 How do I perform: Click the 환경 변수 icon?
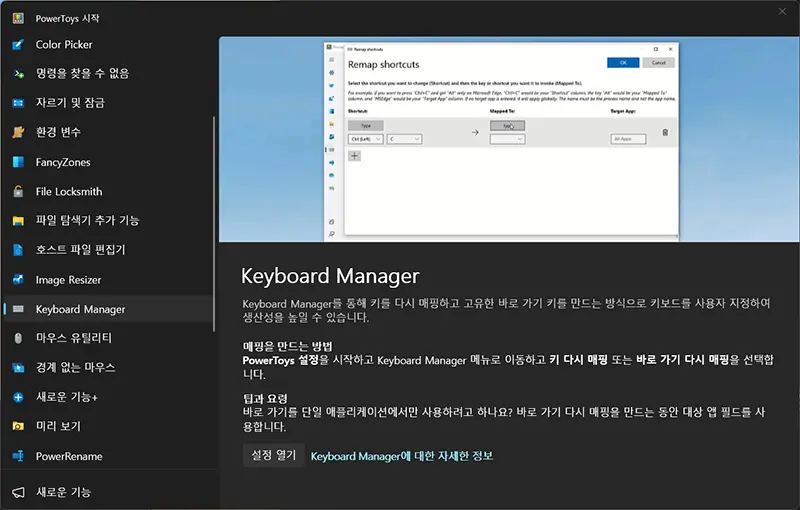click(18, 133)
